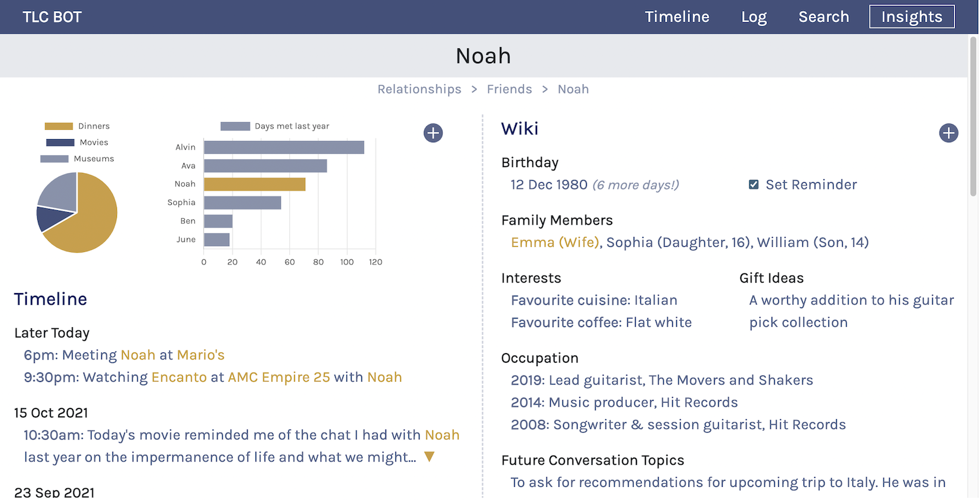Go to the Search page
980x500 pixels.
click(824, 17)
